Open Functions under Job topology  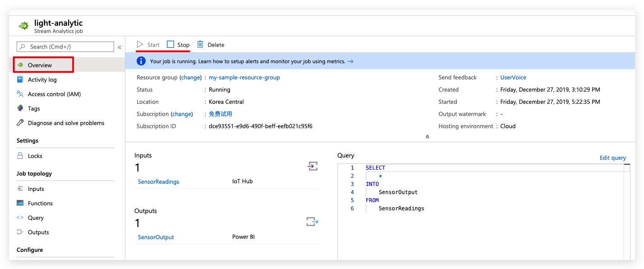[x=40, y=203]
